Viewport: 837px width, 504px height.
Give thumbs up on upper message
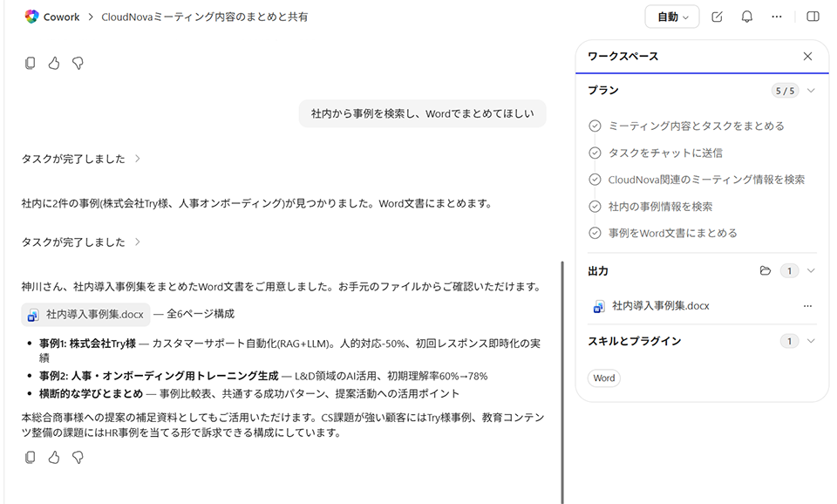click(x=54, y=64)
